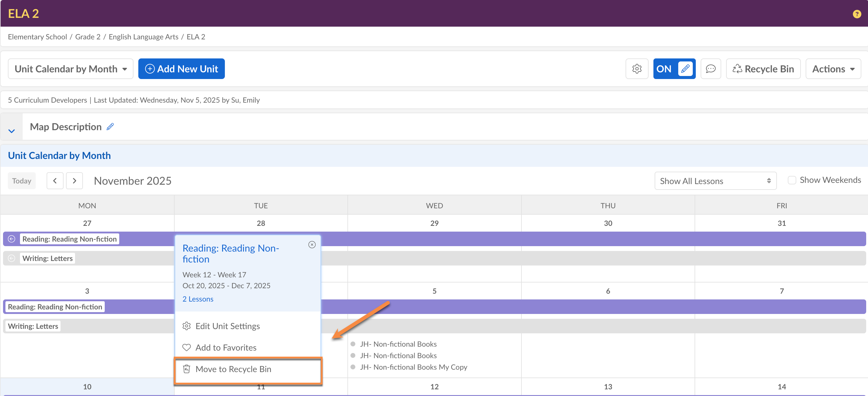Select Move to Recycle Bin option
Viewport: 868px width, 396px height.
233,369
